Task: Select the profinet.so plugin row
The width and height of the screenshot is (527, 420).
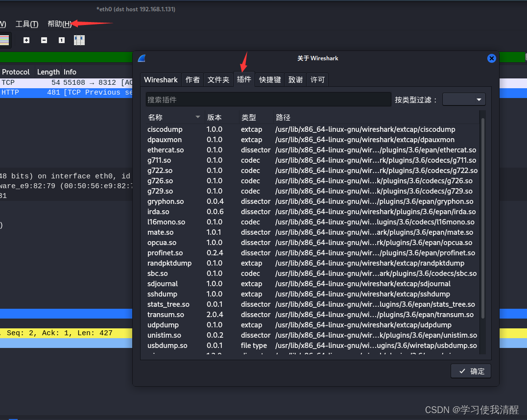Action: pyautogui.click(x=312, y=253)
